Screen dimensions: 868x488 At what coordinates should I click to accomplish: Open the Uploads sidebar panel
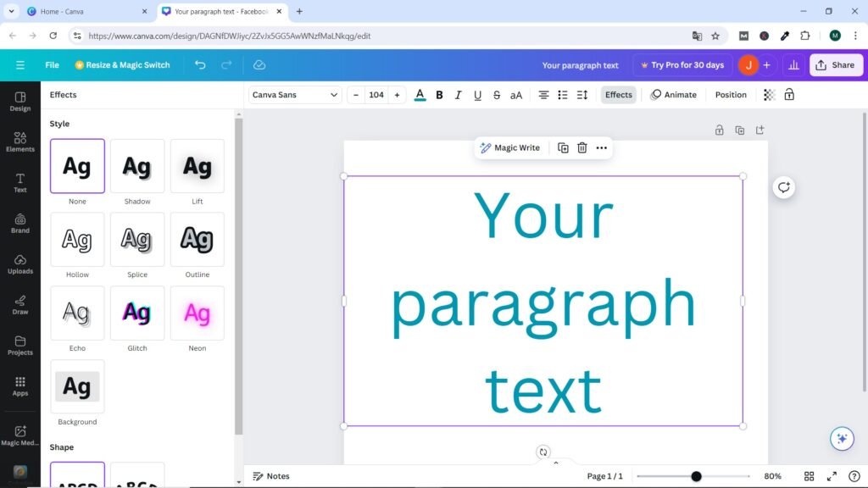click(20, 263)
